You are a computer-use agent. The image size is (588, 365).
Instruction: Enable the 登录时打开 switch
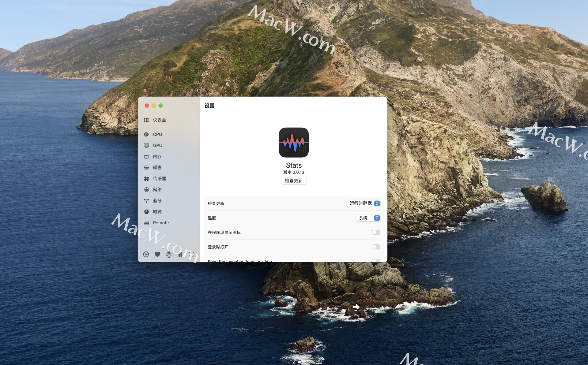[x=376, y=247]
